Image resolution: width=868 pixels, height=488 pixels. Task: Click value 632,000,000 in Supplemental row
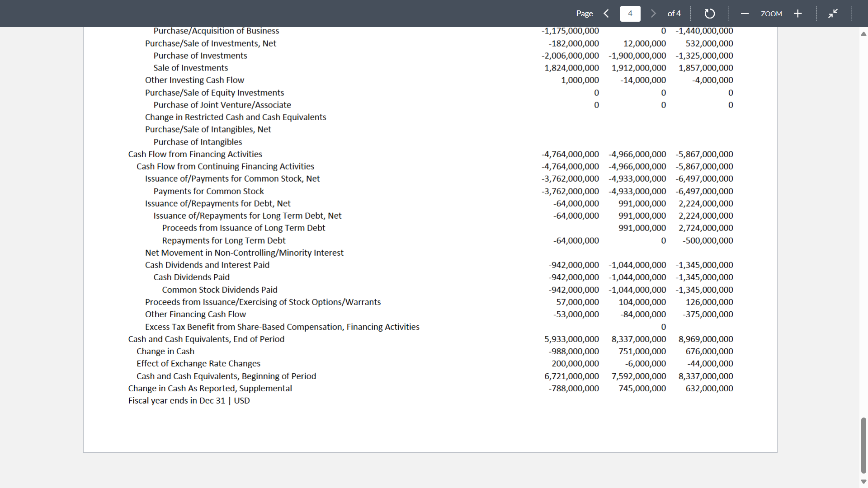pyautogui.click(x=709, y=388)
